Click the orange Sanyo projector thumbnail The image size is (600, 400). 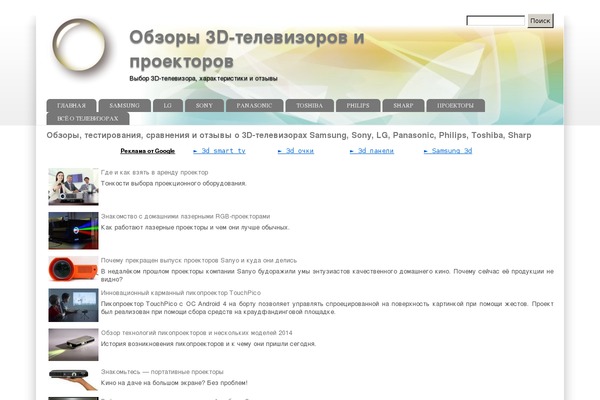pos(73,269)
